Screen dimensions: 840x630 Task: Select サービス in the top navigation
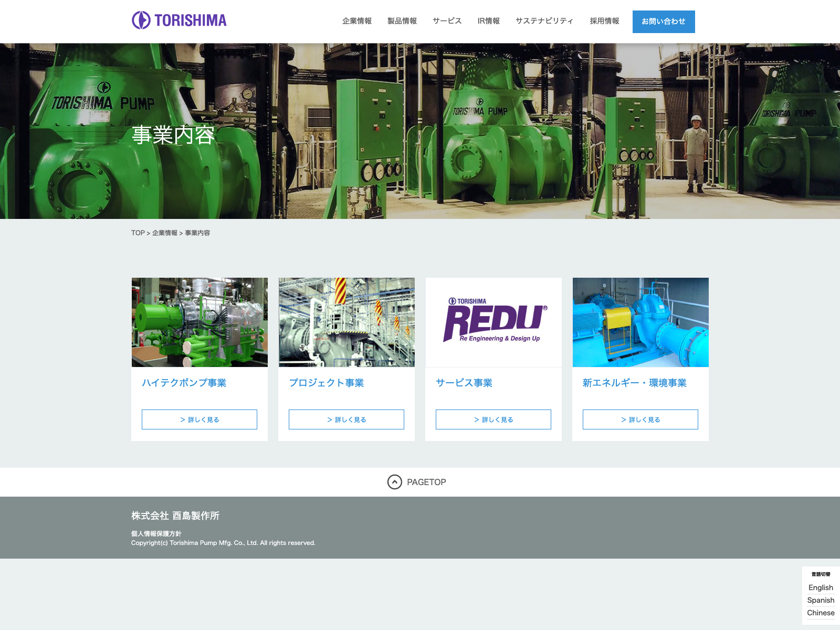coord(447,21)
